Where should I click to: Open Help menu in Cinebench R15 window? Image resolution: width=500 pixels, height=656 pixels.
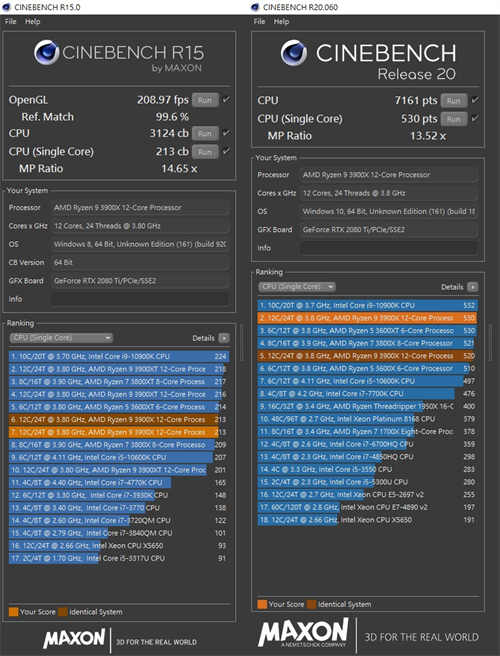pyautogui.click(x=32, y=21)
